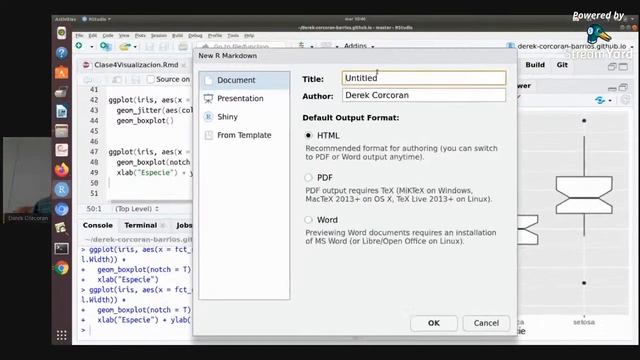Screen dimensions: 640x360
Task: Select Presentation type in the sidebar list
Action: coord(244,98)
